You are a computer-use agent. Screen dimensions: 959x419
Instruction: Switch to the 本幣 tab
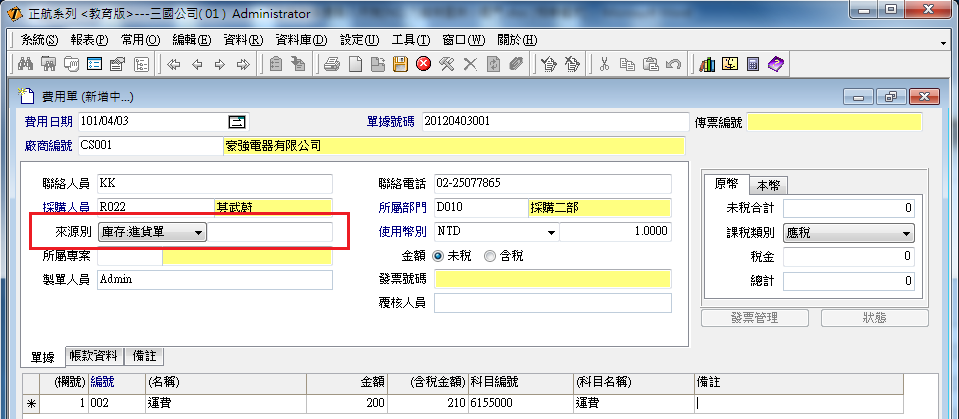coord(771,185)
